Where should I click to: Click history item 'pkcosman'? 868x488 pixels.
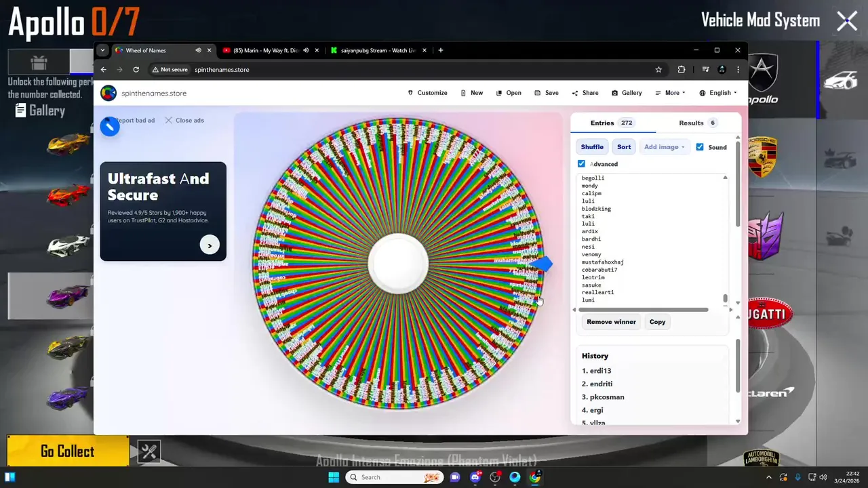pyautogui.click(x=603, y=397)
